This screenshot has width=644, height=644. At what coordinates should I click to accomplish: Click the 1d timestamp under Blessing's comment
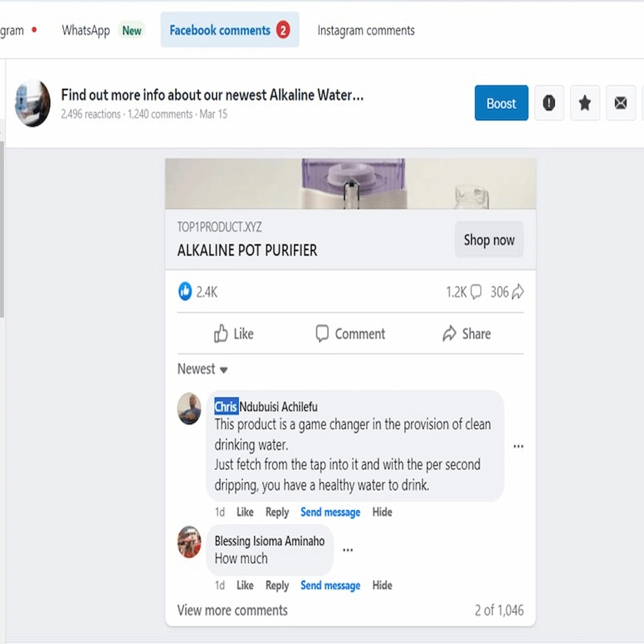(220, 585)
